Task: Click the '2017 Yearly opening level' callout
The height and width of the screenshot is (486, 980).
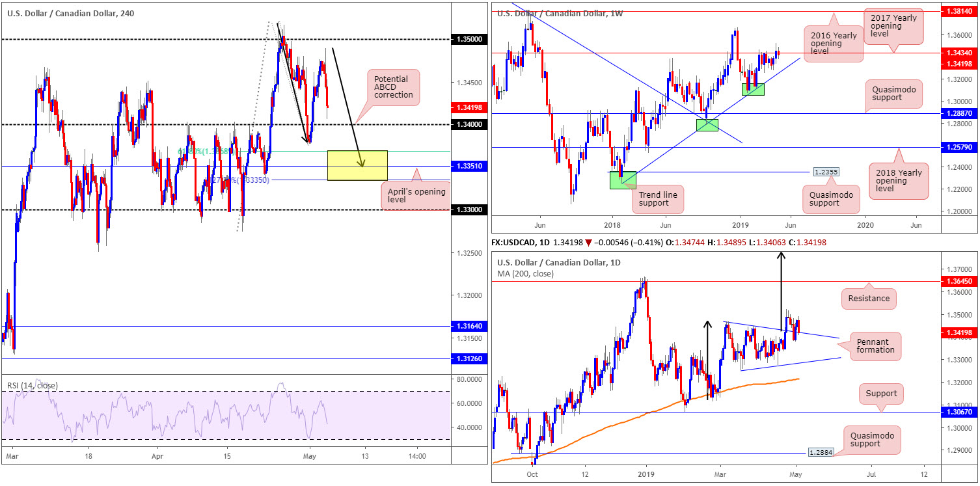Action: click(x=894, y=27)
